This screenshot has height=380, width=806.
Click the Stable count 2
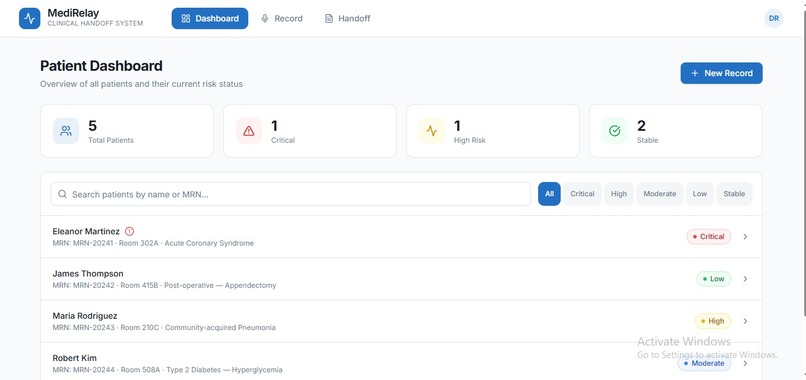(642, 125)
